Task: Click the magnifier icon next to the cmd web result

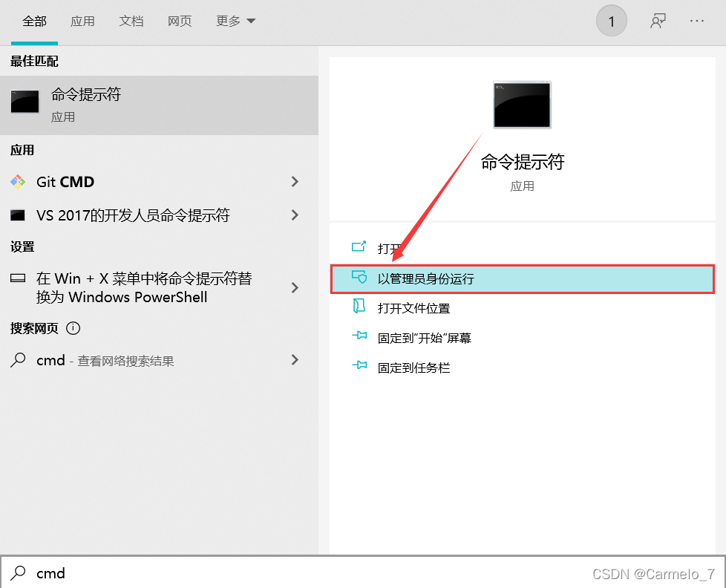Action: tap(18, 360)
